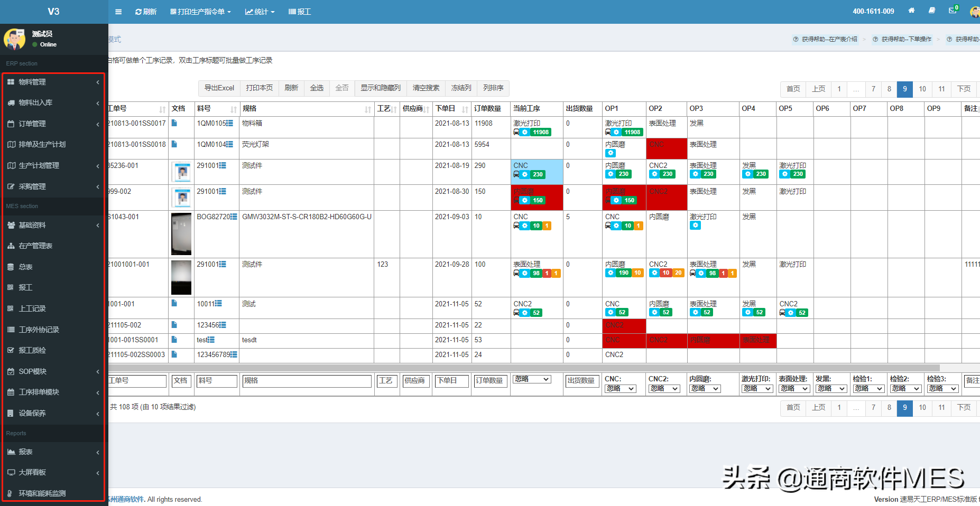The image size is (980, 506).
Task: Open list icon beside part BOG82720
Action: [x=234, y=217]
